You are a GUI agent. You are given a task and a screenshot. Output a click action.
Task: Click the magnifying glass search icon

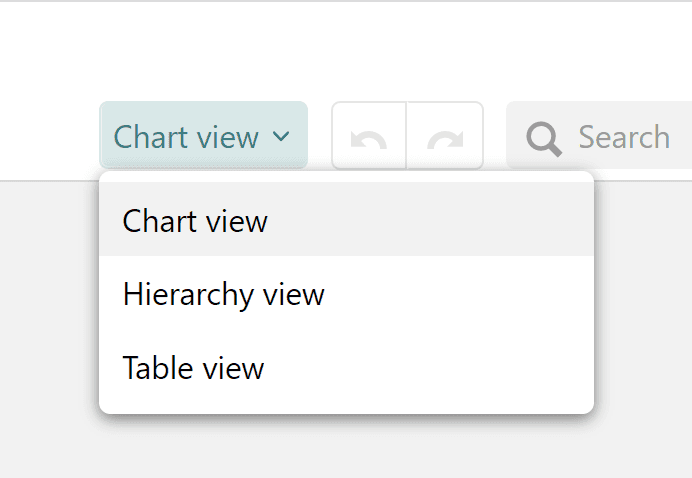(544, 139)
